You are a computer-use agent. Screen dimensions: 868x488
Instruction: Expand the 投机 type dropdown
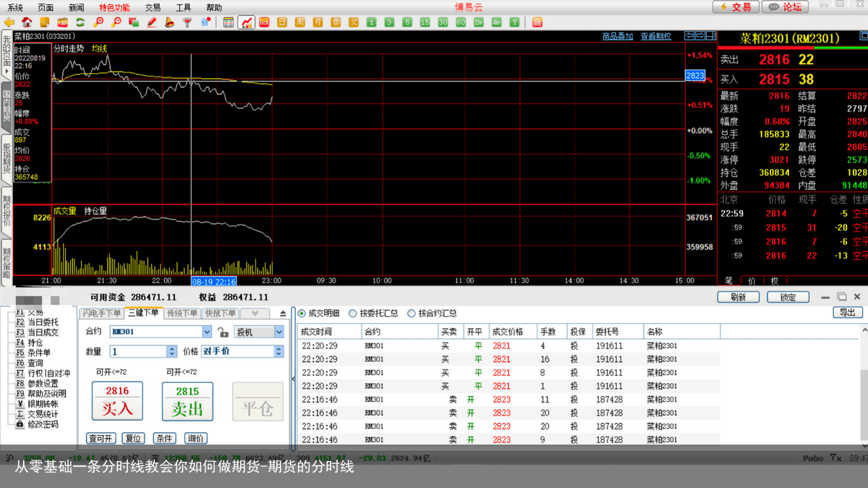[x=278, y=332]
